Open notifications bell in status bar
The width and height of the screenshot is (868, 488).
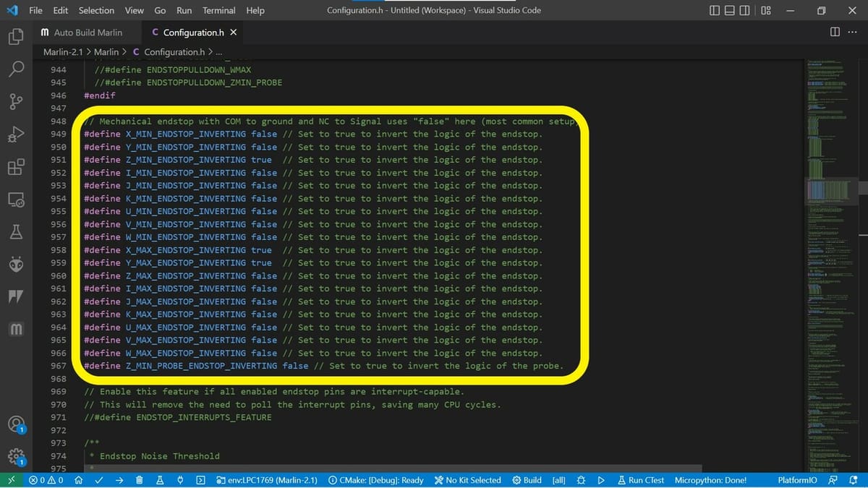pyautogui.click(x=853, y=480)
